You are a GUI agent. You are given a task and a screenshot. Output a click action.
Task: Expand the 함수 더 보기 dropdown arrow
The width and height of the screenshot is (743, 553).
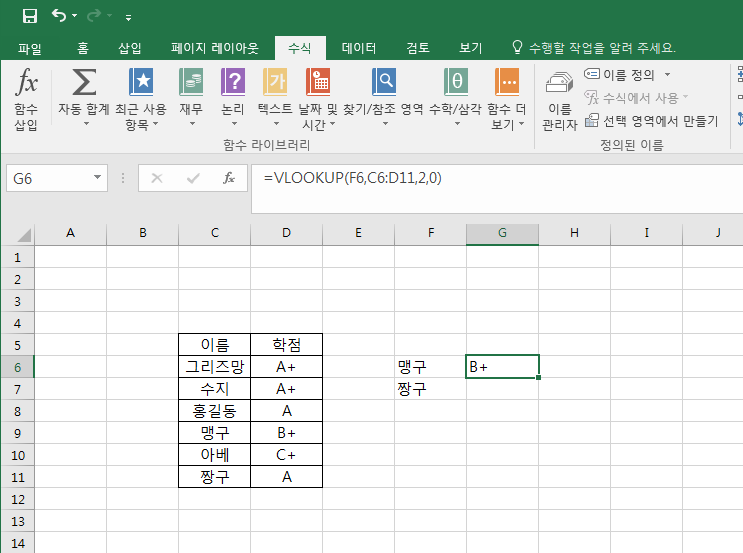pos(522,124)
